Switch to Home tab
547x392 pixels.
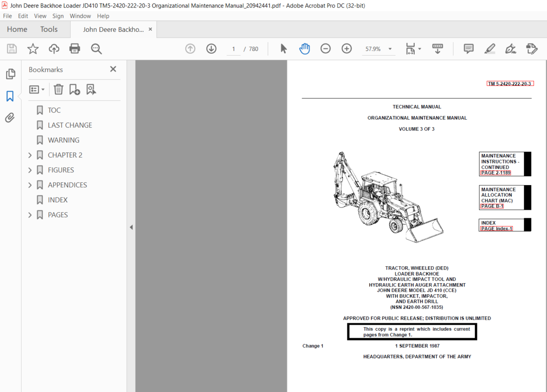coord(17,29)
